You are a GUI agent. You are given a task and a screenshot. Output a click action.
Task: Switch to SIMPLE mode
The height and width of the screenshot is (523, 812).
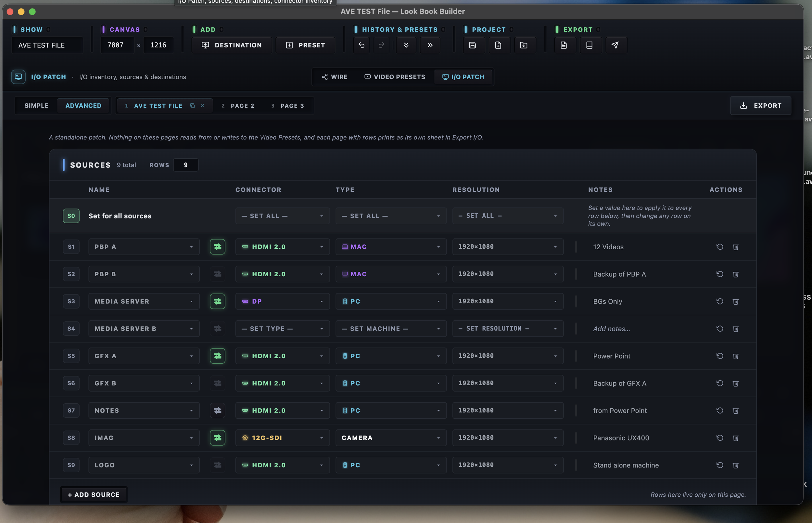(36, 106)
